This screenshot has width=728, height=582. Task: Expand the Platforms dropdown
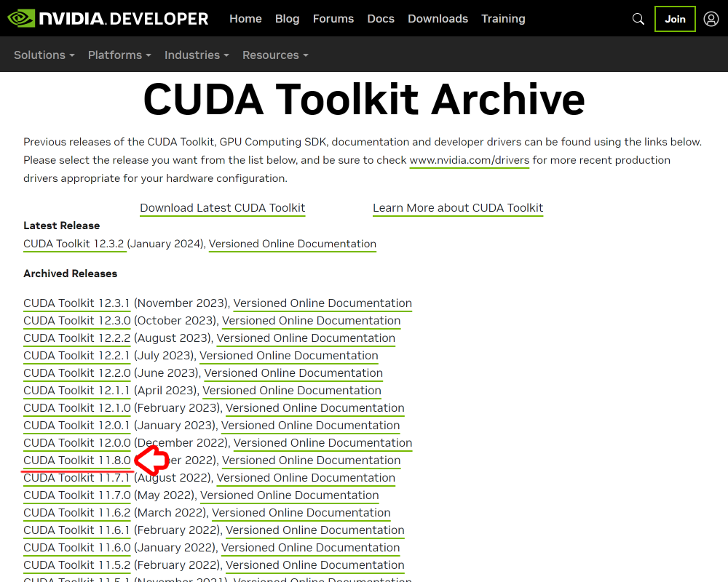coord(119,55)
